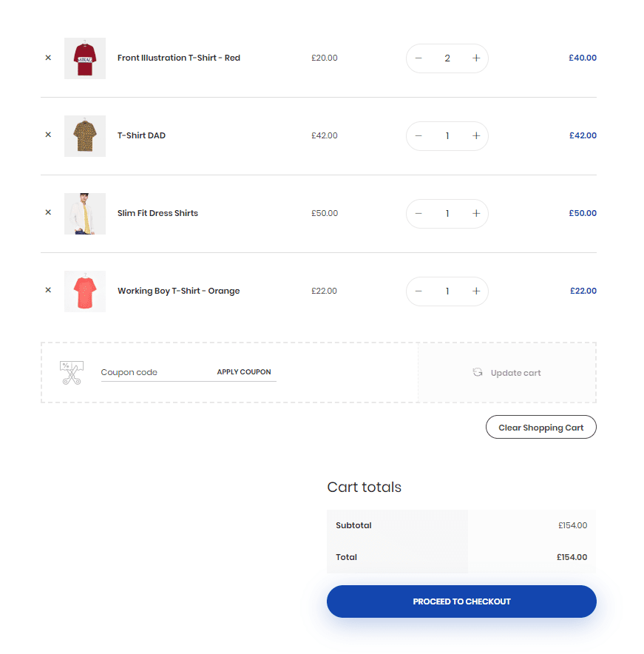Open the Slim Fit Dress Shirts thumbnail

(x=84, y=214)
